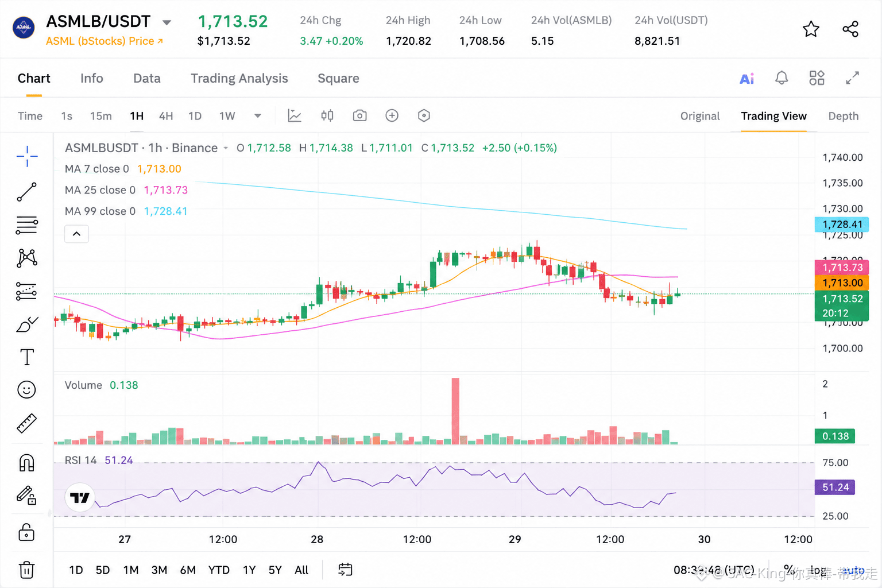Image resolution: width=882 pixels, height=588 pixels.
Task: Click the plus-circle add icon
Action: tap(392, 116)
